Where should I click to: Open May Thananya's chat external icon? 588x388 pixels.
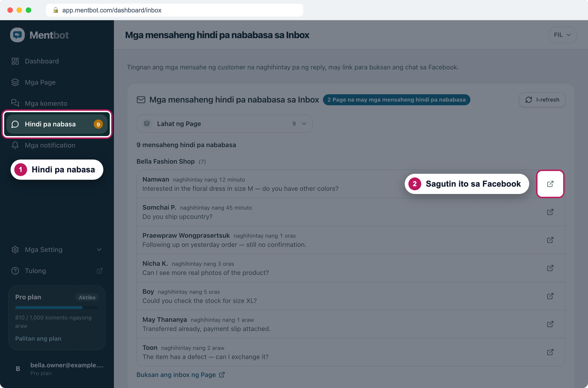(x=550, y=324)
